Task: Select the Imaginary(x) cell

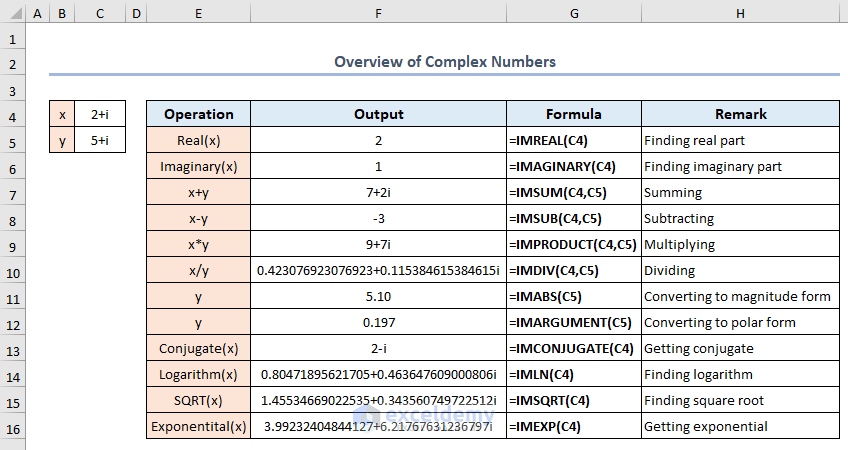Action: pyautogui.click(x=198, y=166)
